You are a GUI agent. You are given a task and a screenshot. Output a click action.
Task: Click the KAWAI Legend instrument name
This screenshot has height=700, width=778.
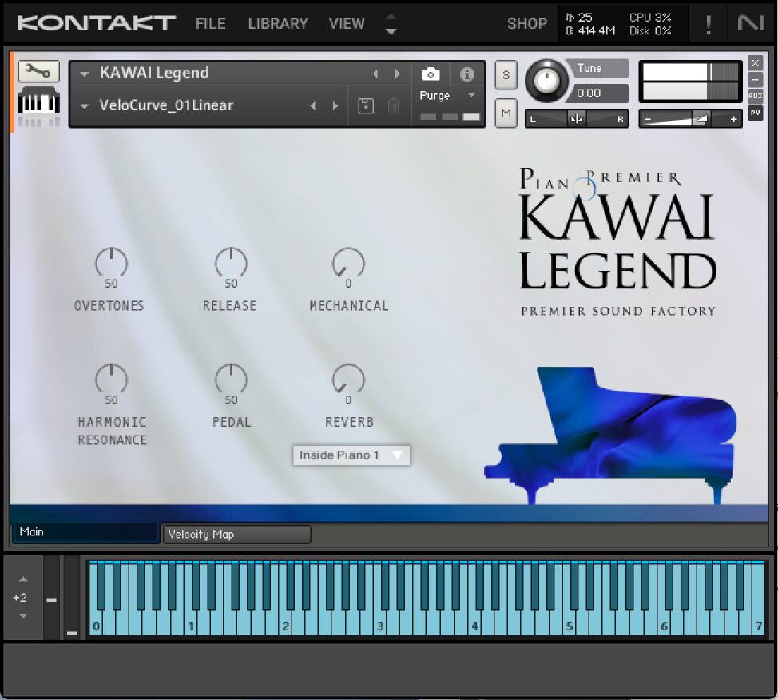coord(154,73)
